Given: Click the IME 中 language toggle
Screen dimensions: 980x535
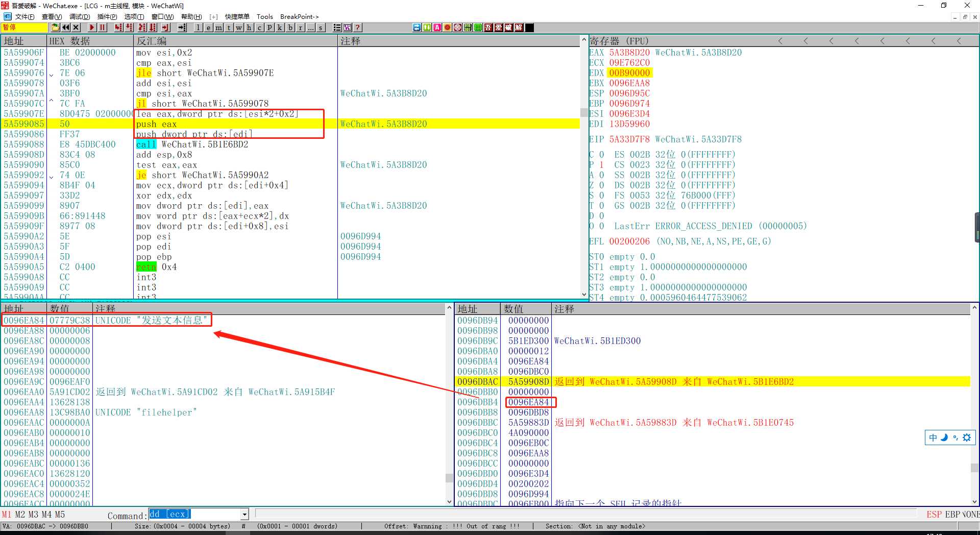Looking at the screenshot, I should pyautogui.click(x=933, y=437).
